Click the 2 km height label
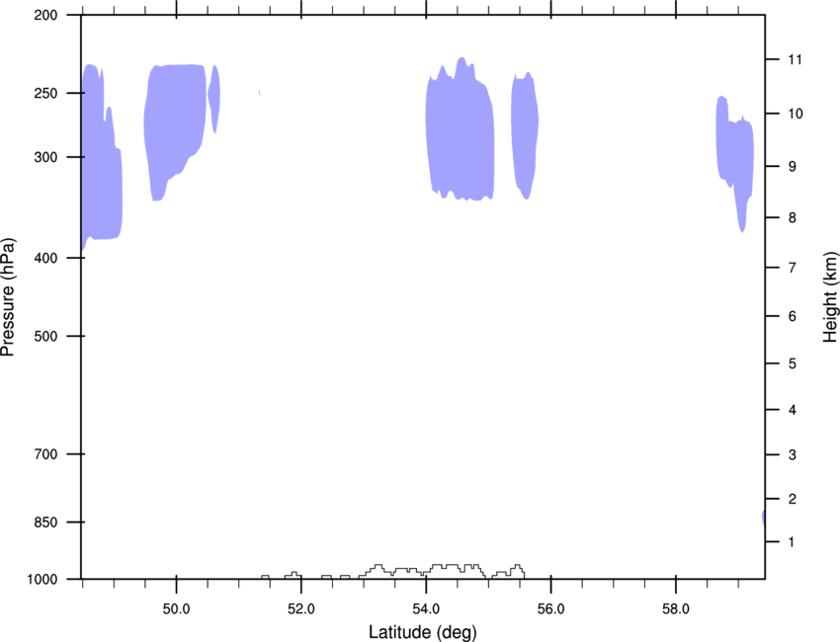The height and width of the screenshot is (642, 840). click(792, 499)
